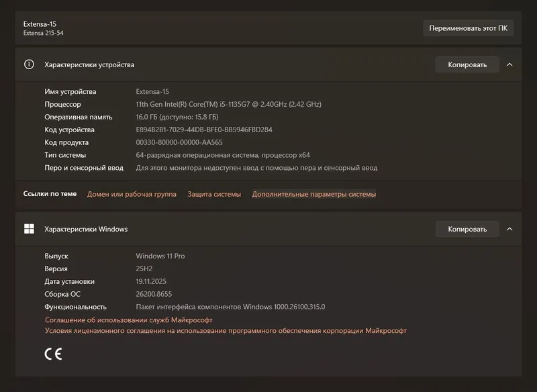Click the info icon beside Характеристики устройства
This screenshot has width=537, height=392.
29,64
